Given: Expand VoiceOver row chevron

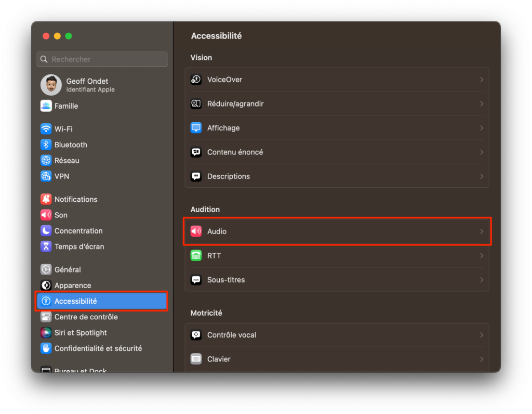Looking at the screenshot, I should (482, 80).
